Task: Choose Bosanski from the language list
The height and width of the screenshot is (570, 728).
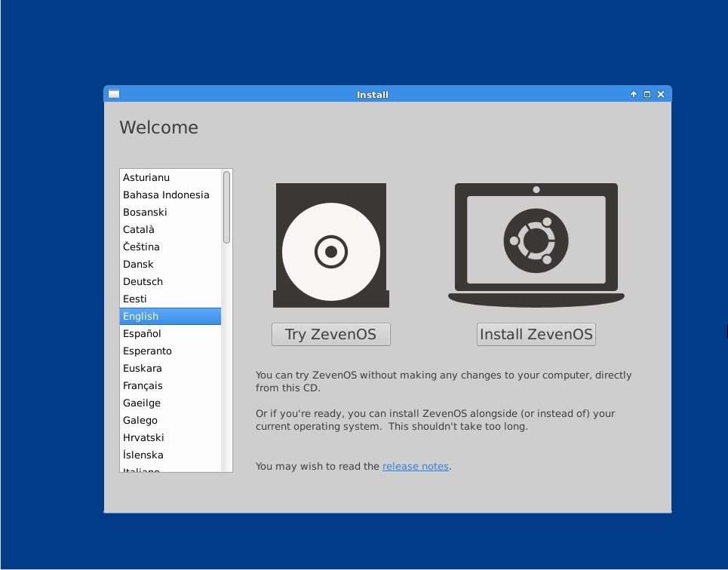Action: (x=170, y=212)
